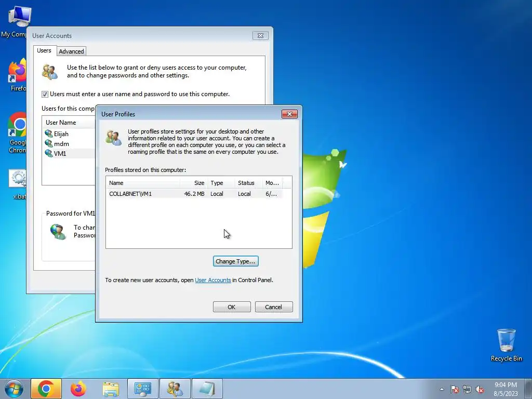Open Windows Explorer from the taskbar

[x=111, y=389]
